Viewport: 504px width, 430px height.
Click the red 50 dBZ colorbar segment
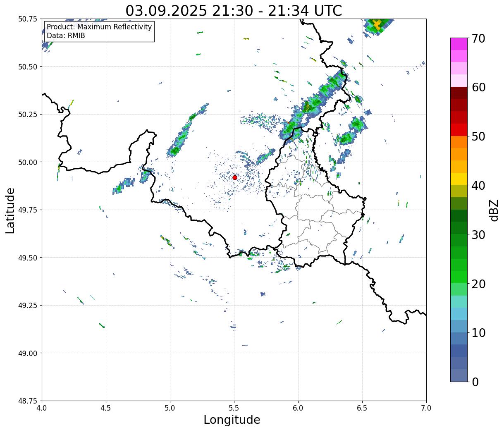point(459,130)
